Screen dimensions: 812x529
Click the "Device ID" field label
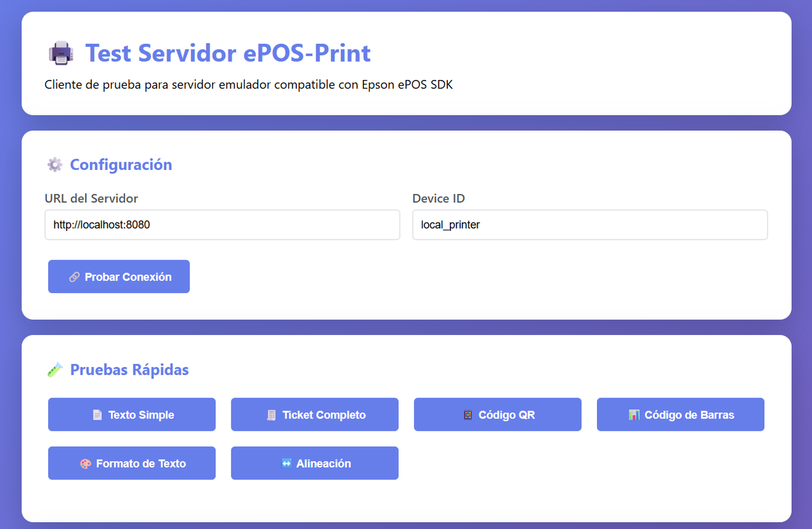click(x=438, y=199)
